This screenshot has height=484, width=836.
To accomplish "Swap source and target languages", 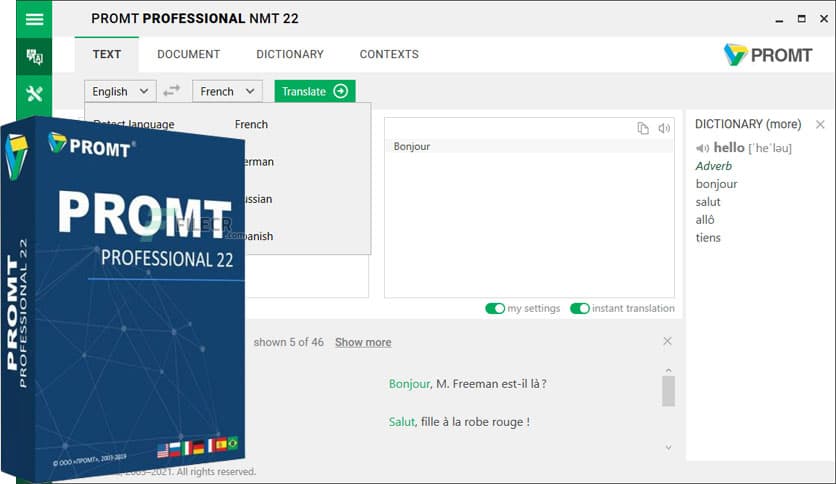I will point(172,91).
